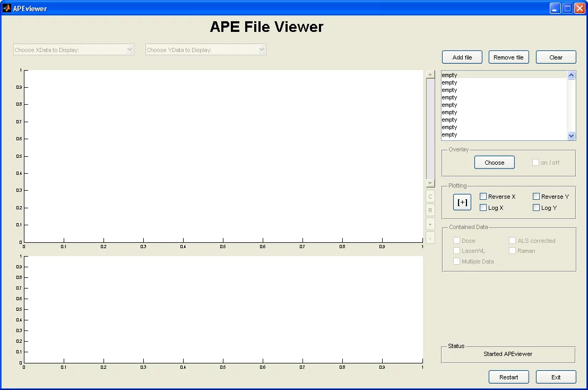Viewport: 588px width, 390px height.
Task: Maximize the APEviewer window
Action: click(567, 9)
